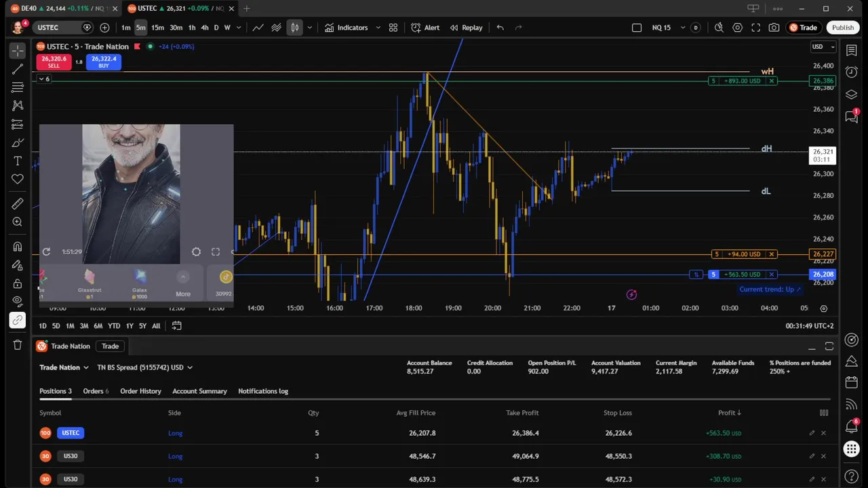
Task: Open the go to date calendar icon
Action: pos(176,326)
